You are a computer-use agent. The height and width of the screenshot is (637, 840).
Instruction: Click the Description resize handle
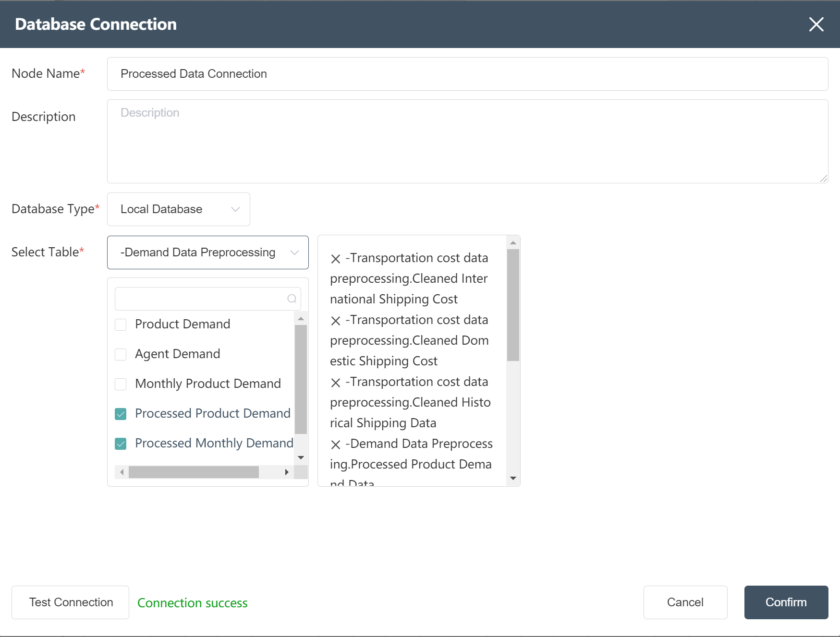pos(824,179)
